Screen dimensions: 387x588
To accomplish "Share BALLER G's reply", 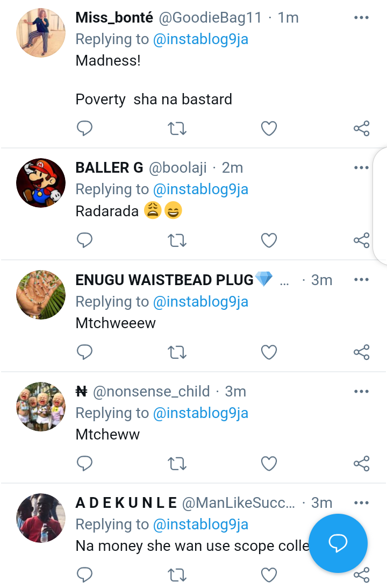I will (x=362, y=240).
